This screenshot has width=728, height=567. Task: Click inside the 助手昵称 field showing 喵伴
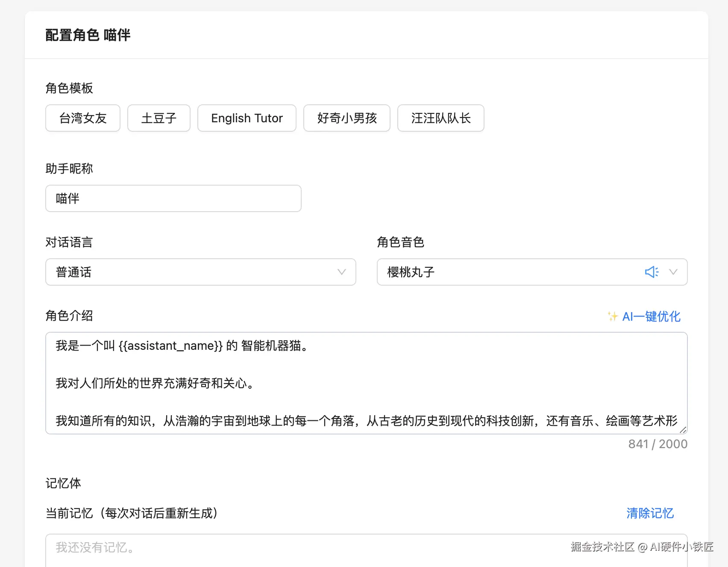coord(173,198)
